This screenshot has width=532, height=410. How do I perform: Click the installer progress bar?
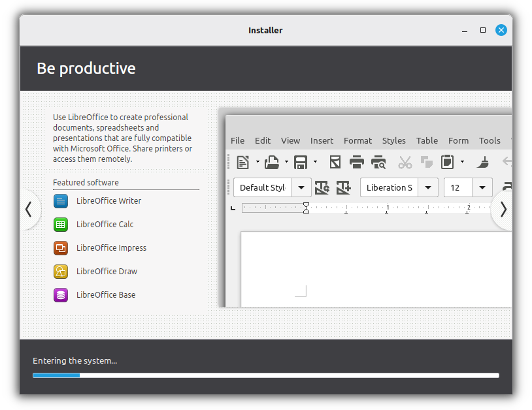[x=265, y=375]
